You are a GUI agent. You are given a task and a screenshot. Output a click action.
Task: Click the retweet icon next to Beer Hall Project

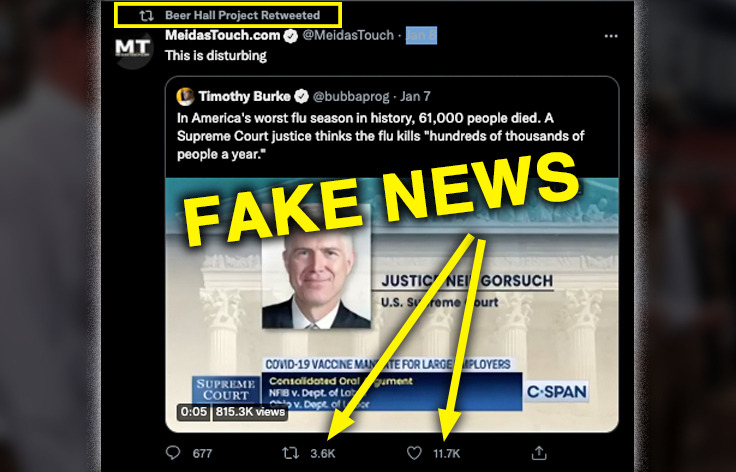[x=146, y=15]
